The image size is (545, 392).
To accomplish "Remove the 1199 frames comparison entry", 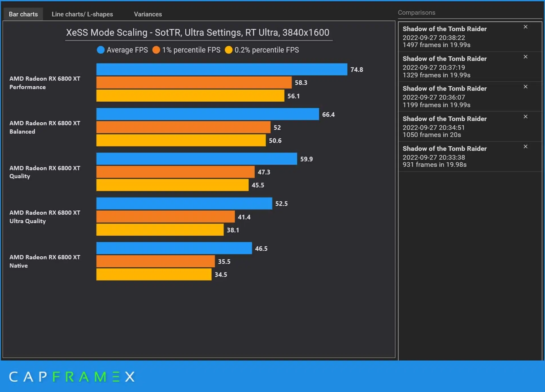I will pos(525,87).
